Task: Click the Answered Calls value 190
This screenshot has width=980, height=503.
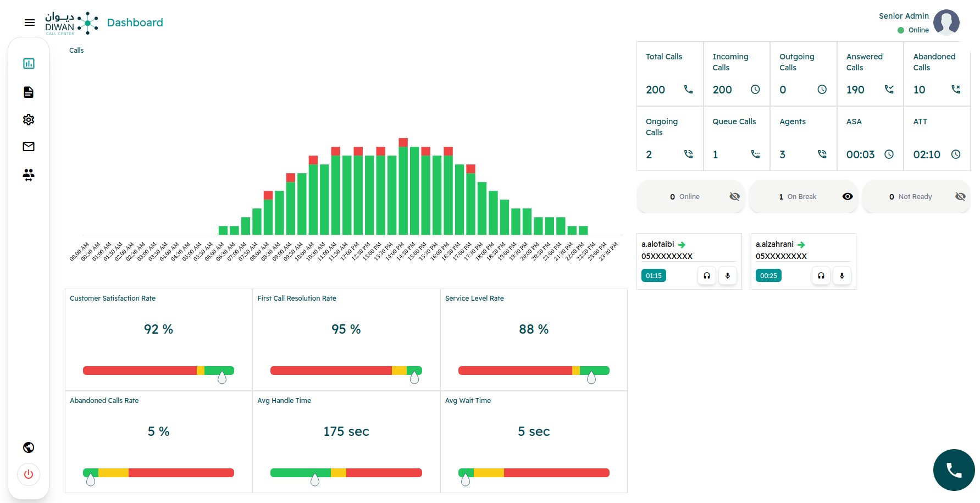Action: pyautogui.click(x=855, y=90)
